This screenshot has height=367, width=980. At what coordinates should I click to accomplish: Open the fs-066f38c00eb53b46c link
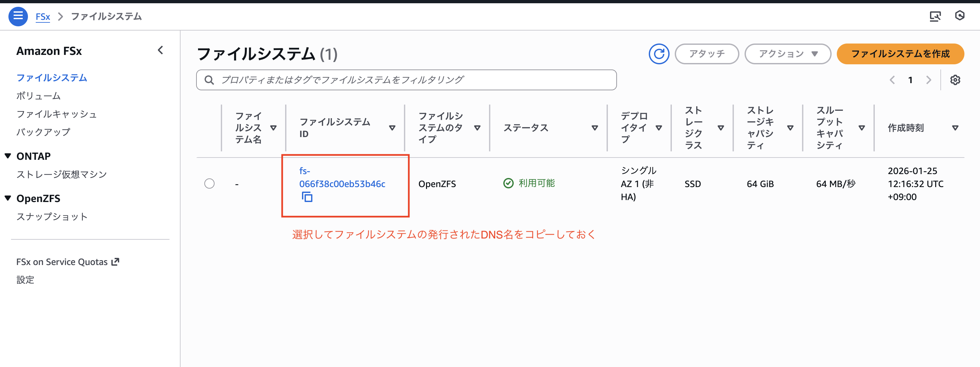click(342, 184)
